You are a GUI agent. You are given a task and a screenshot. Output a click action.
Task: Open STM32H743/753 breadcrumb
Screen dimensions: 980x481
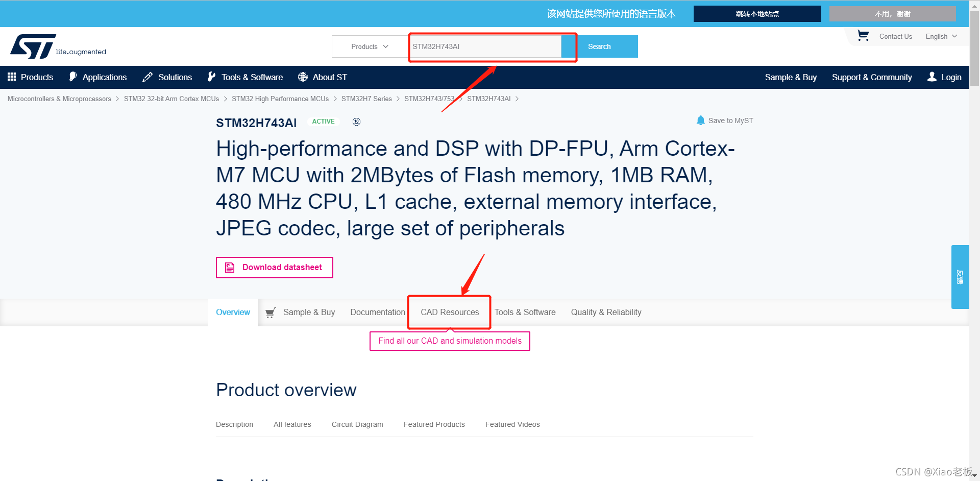click(x=429, y=99)
